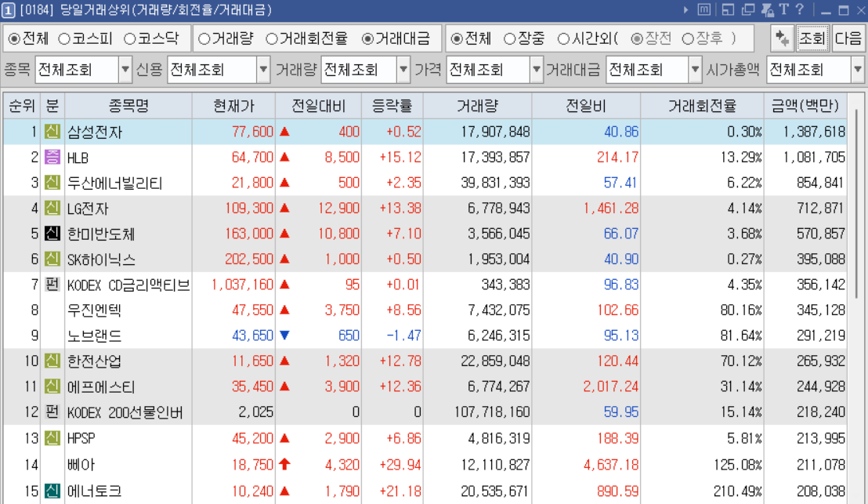Open the 가격 filter dropdown
Screen dimensions: 868x504
click(x=536, y=70)
